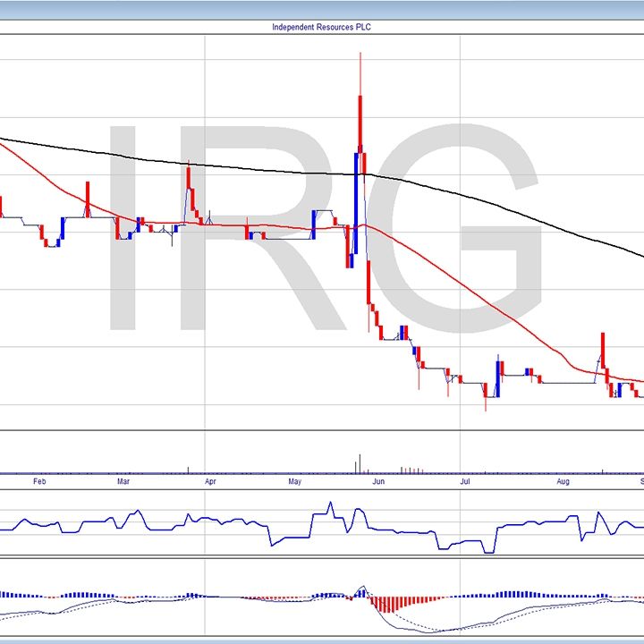Image resolution: width=644 pixels, height=644 pixels.
Task: Click the price spike candlestick in late March
Action: (190, 188)
